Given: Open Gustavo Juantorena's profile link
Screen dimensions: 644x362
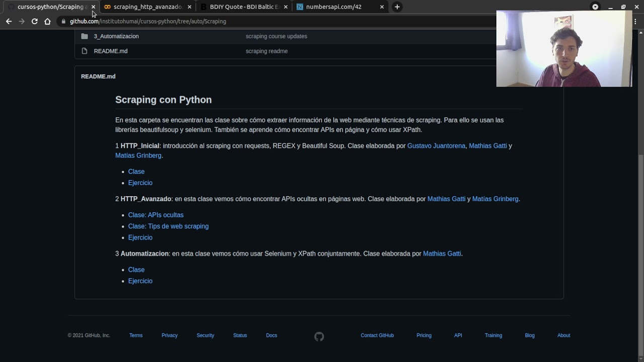Looking at the screenshot, I should [x=436, y=146].
